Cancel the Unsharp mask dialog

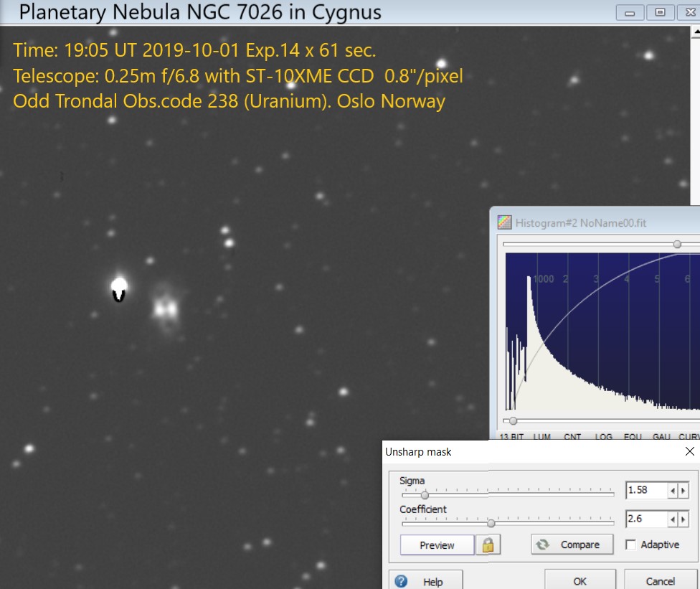coord(660,581)
